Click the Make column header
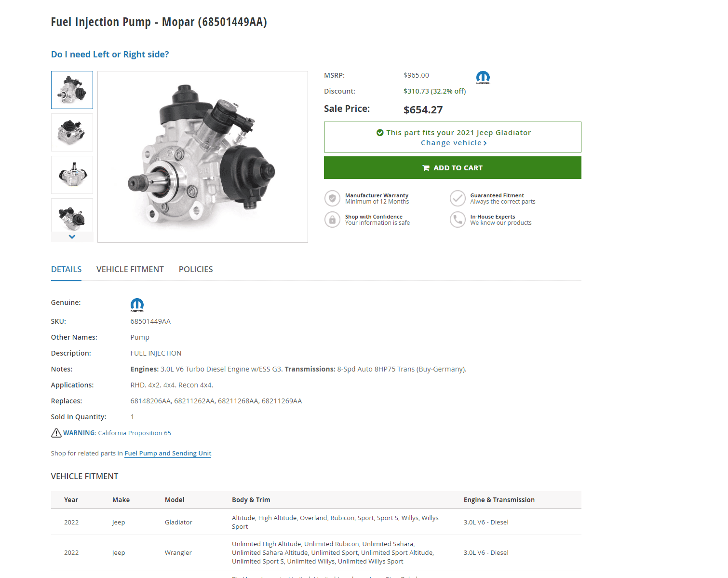 [x=121, y=500]
